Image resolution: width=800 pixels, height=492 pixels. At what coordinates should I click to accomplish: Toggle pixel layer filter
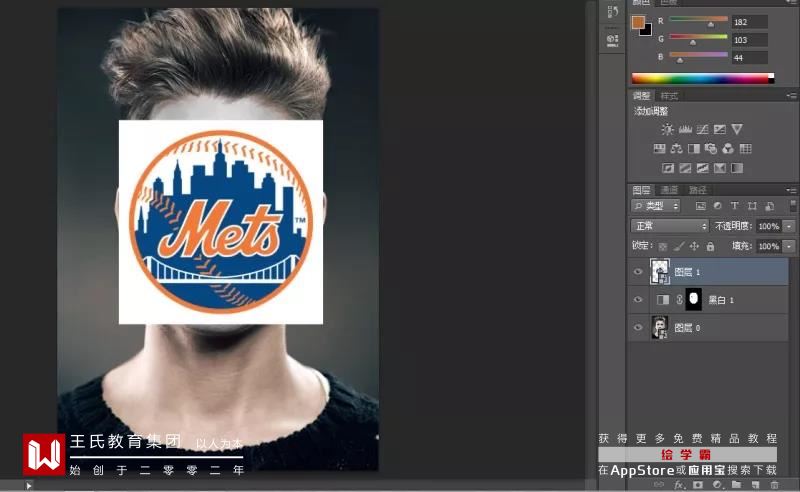701,206
